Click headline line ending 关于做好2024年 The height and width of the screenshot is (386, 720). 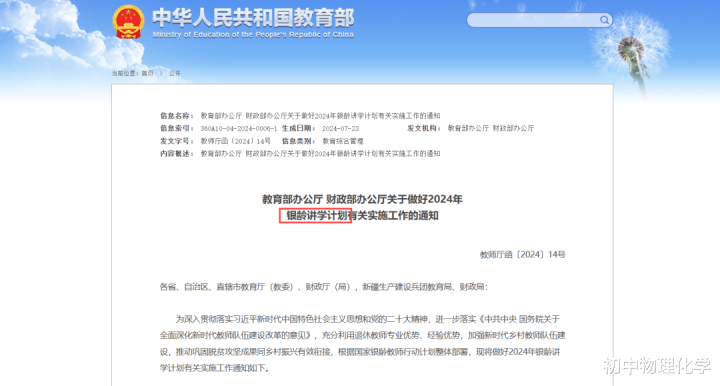coord(362,199)
